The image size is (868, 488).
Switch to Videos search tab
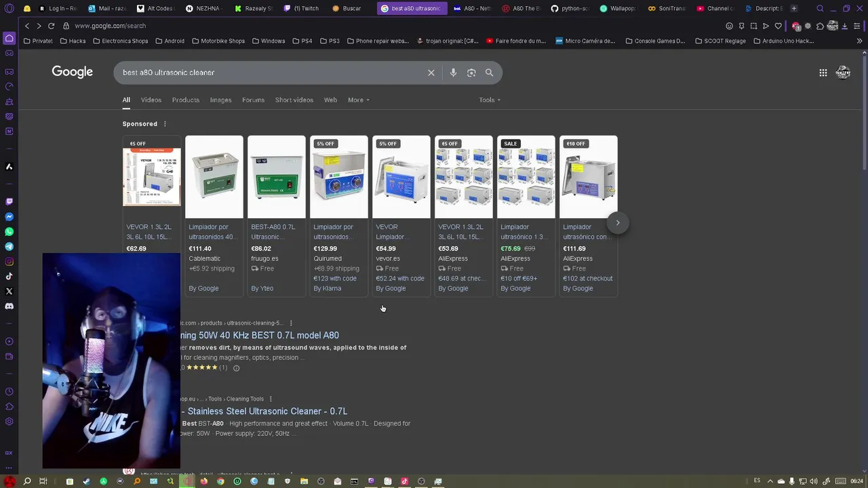[151, 100]
